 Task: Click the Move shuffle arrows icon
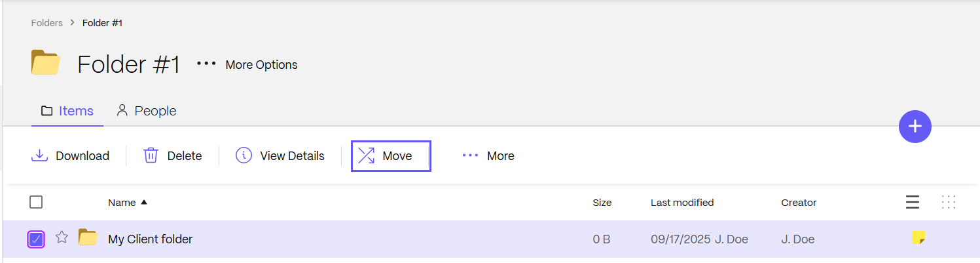coord(367,155)
